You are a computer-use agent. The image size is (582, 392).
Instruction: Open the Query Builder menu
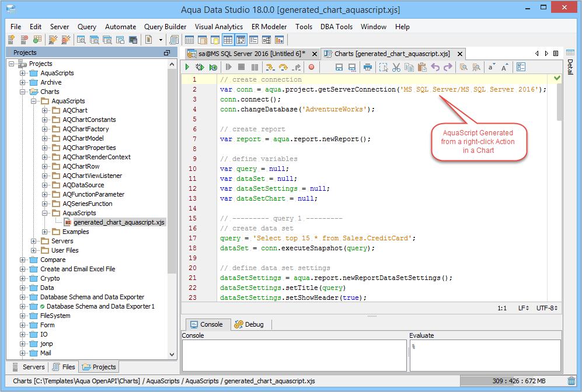coord(165,27)
